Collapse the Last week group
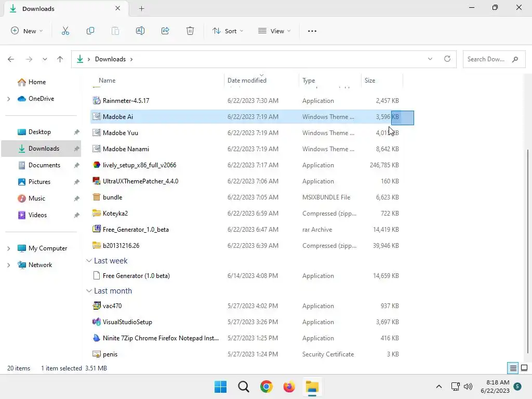 pyautogui.click(x=89, y=261)
